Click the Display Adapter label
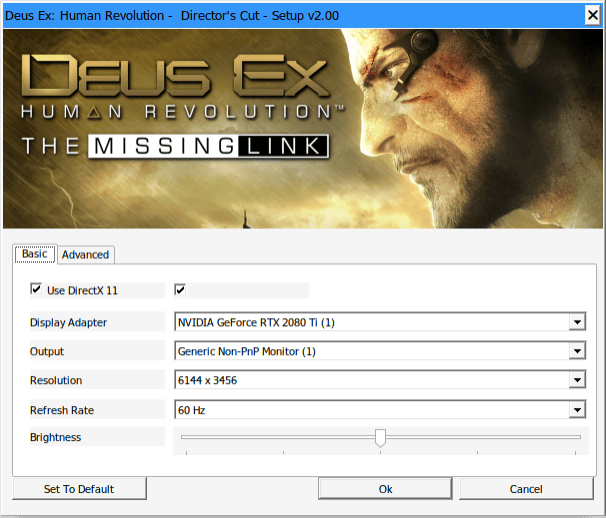This screenshot has height=518, width=606. coord(68,322)
